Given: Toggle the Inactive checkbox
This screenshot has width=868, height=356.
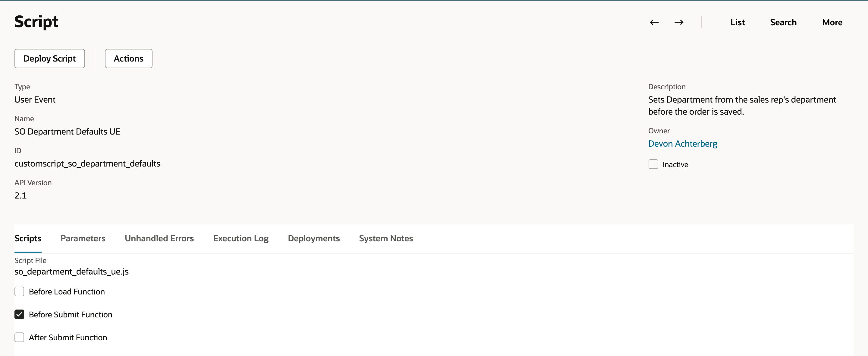Looking at the screenshot, I should [653, 164].
